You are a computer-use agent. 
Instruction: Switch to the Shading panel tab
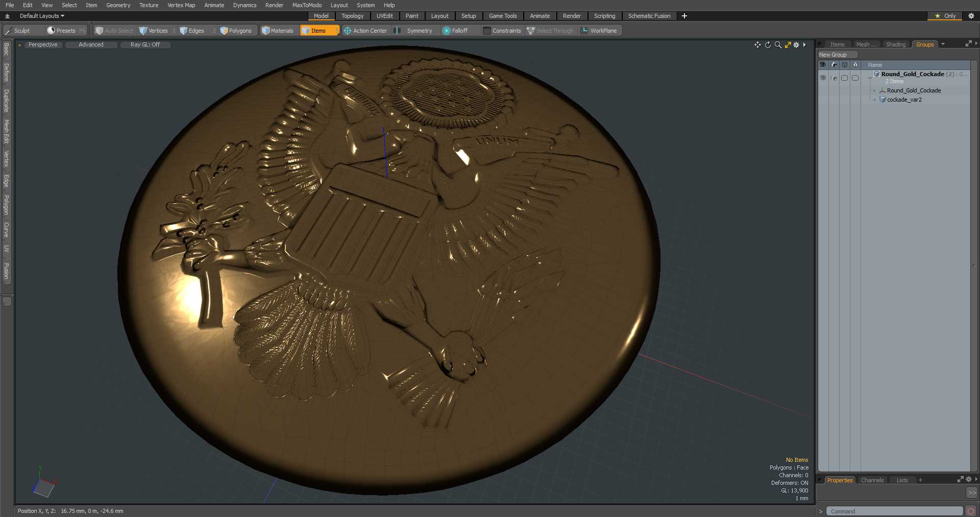(895, 44)
